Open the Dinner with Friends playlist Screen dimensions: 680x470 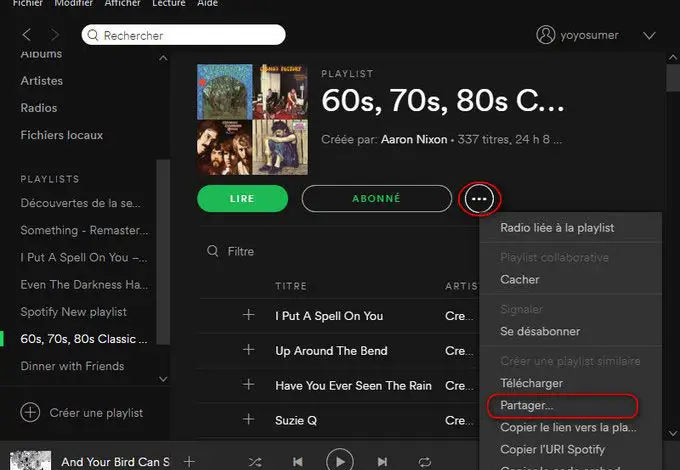coord(72,366)
